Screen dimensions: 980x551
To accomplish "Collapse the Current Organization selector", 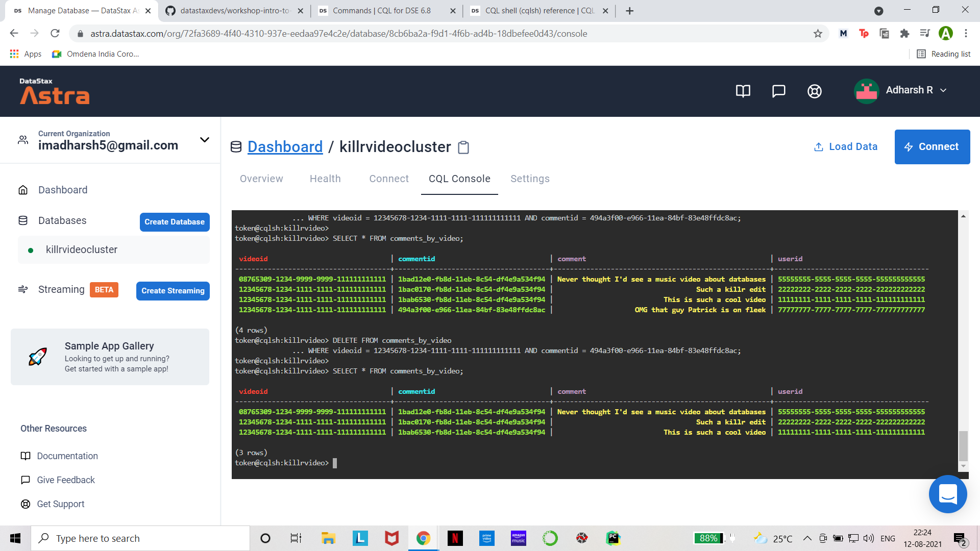I will click(204, 140).
